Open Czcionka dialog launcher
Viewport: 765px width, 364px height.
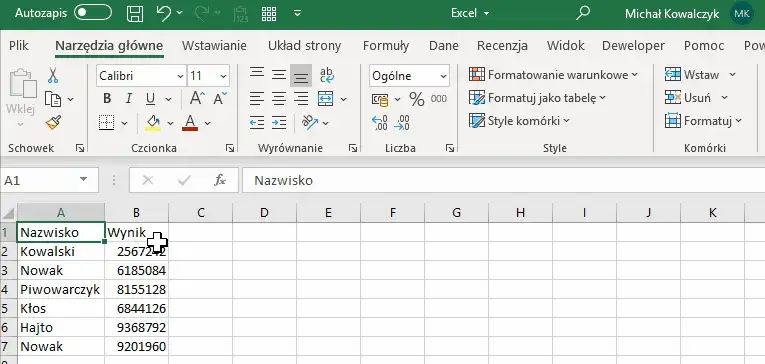[x=230, y=148]
